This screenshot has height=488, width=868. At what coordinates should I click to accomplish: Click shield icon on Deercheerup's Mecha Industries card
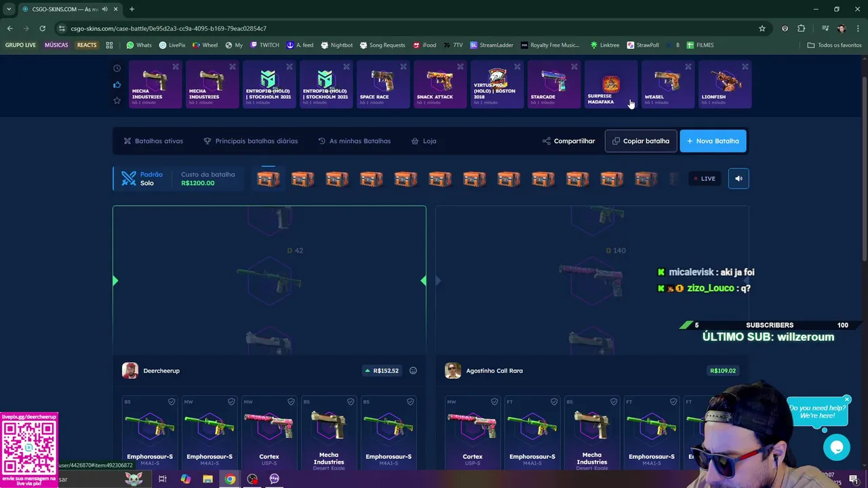tap(351, 402)
